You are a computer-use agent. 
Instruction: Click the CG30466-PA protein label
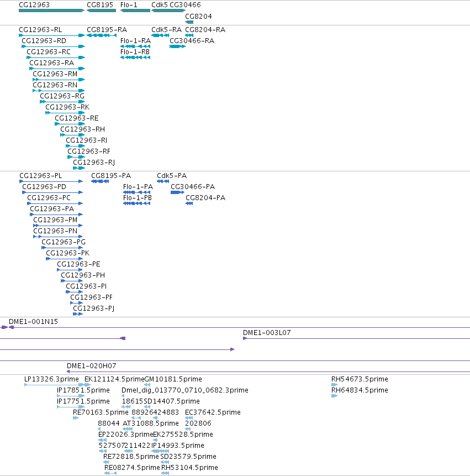coord(193,187)
